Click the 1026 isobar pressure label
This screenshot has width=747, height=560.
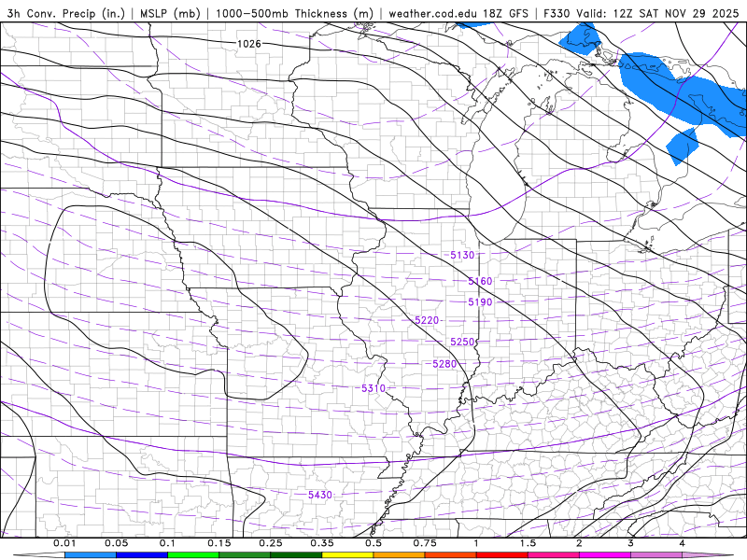click(x=249, y=44)
